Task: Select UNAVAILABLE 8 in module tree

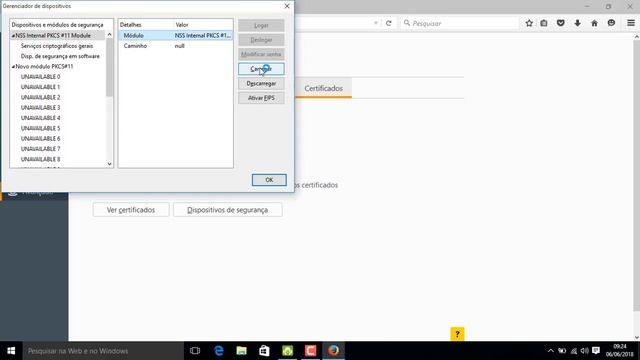Action: tap(40, 159)
